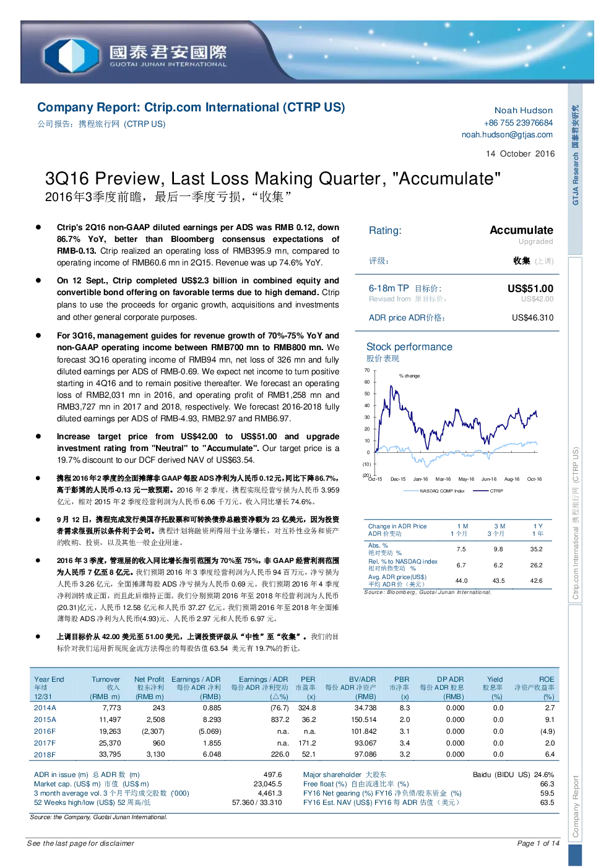Click See the last page for disclaimer
This screenshot has height=868, width=614.
[x=80, y=843]
